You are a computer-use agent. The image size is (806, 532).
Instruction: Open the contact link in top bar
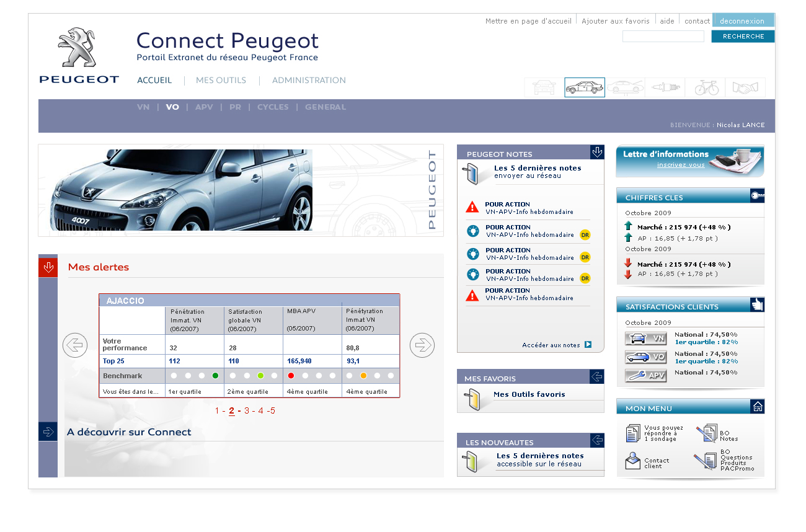click(x=697, y=21)
